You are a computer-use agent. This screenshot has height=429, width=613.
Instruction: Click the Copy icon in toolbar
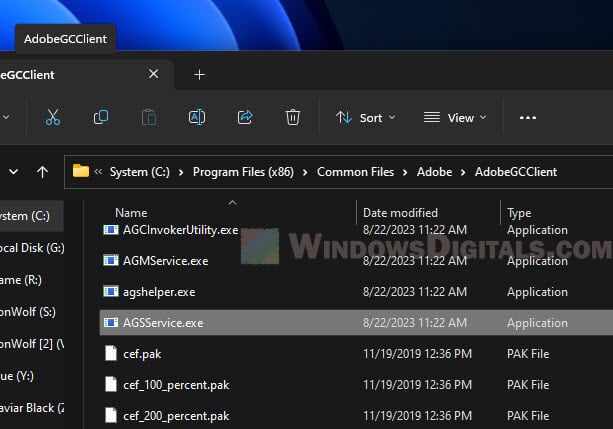pos(101,117)
